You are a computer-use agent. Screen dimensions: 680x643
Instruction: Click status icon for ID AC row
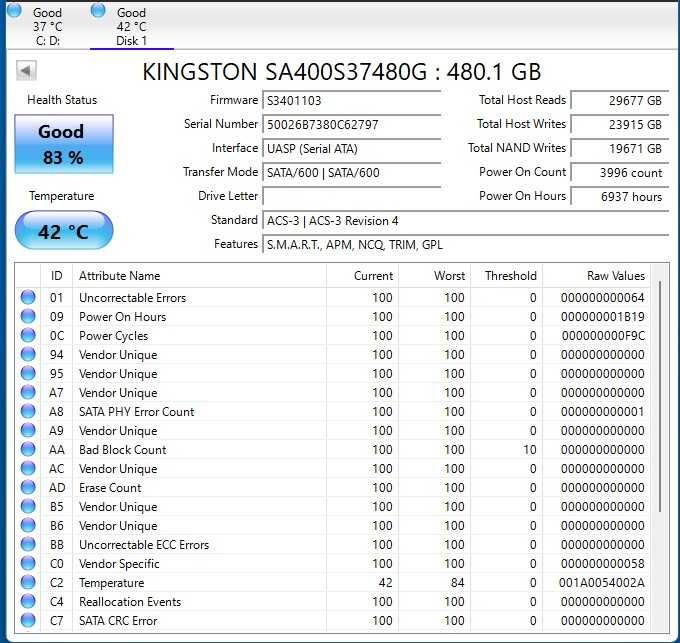(x=28, y=469)
